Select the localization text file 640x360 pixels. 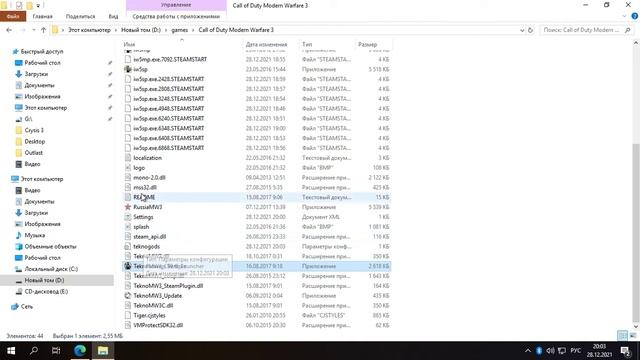tap(147, 158)
